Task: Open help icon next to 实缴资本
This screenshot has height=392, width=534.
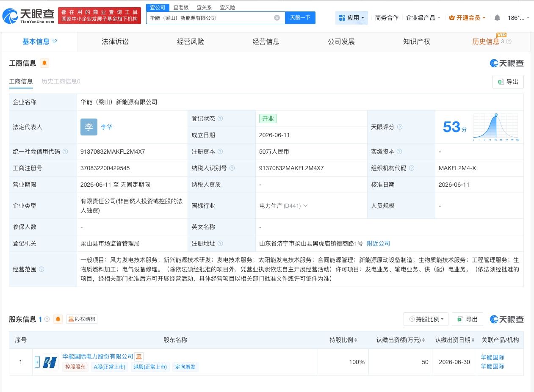Action: click(x=400, y=152)
